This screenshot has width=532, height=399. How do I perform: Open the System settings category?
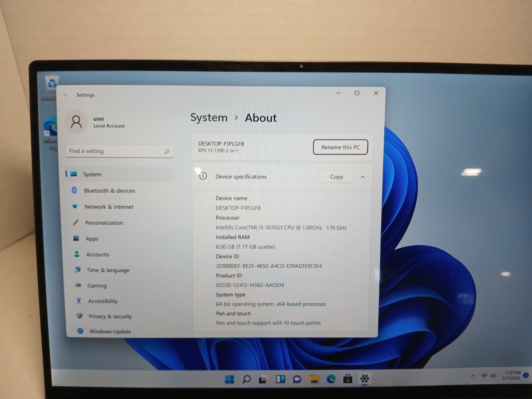(120, 174)
